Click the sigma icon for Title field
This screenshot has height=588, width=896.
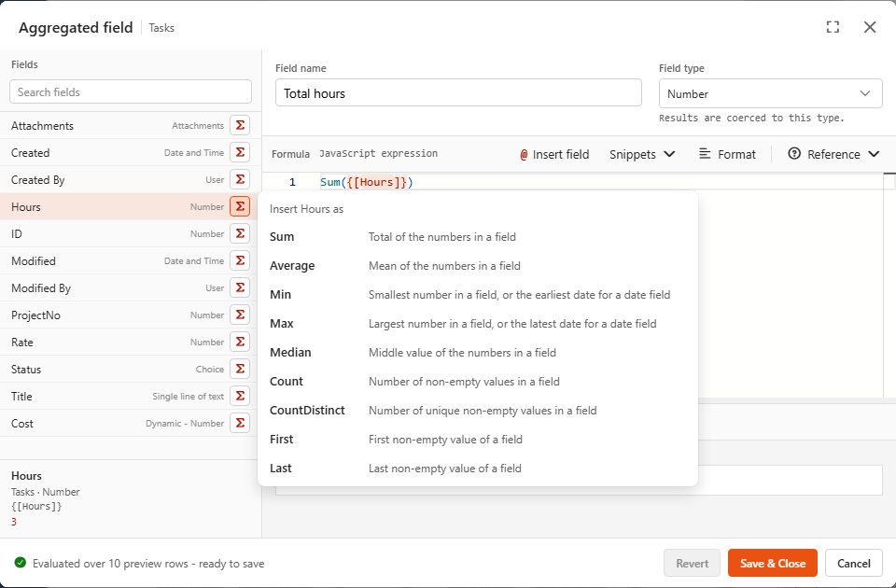click(240, 396)
